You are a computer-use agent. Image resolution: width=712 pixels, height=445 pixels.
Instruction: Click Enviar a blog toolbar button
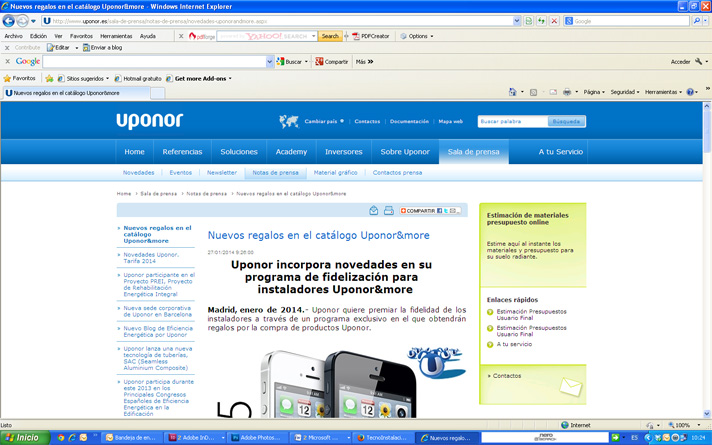[x=102, y=47]
